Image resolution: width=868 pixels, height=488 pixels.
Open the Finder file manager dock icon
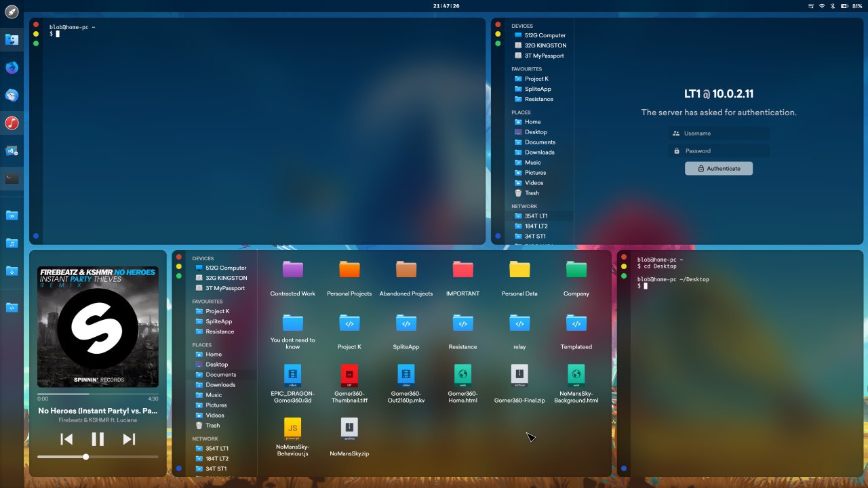tap(12, 39)
